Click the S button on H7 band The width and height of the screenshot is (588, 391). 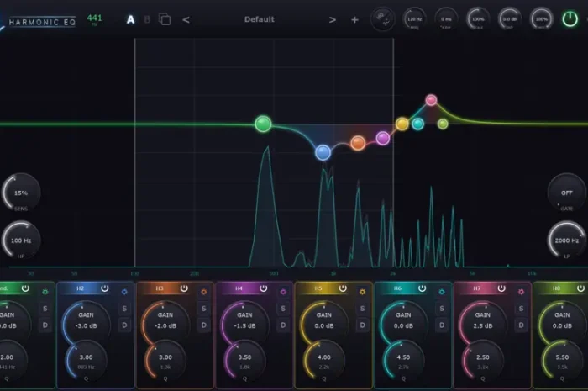(522, 309)
